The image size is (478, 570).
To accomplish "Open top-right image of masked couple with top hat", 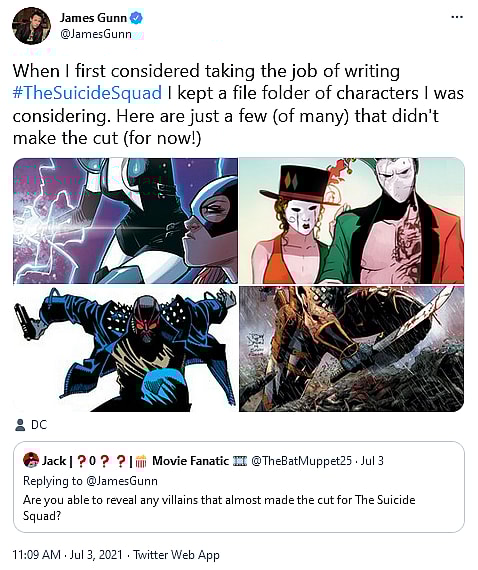I will click(x=352, y=221).
